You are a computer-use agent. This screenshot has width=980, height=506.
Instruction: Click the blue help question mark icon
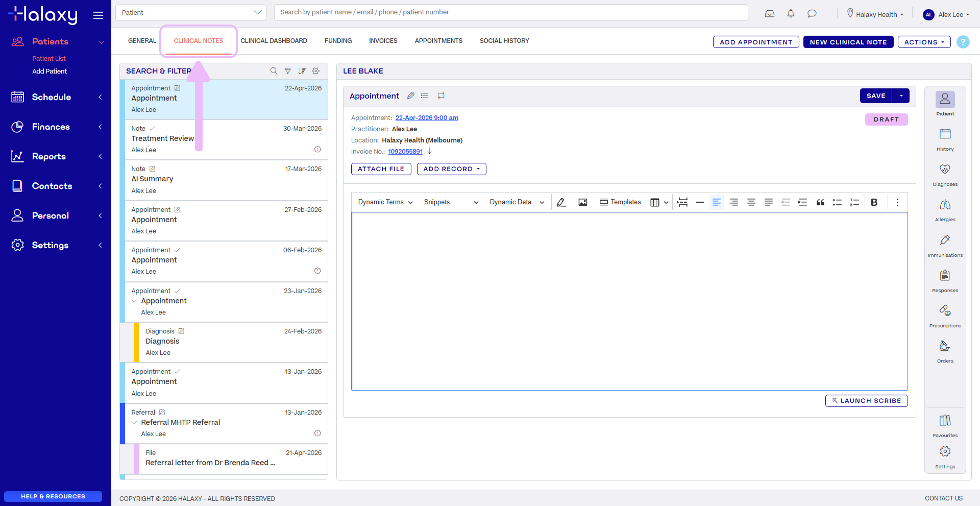click(963, 42)
